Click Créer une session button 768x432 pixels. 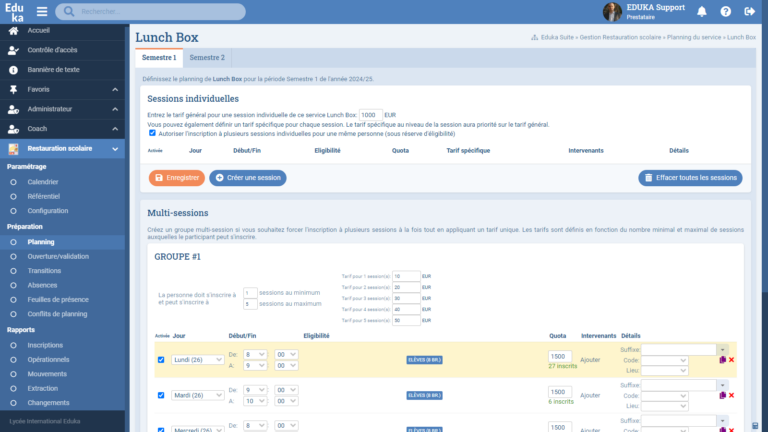(x=248, y=178)
